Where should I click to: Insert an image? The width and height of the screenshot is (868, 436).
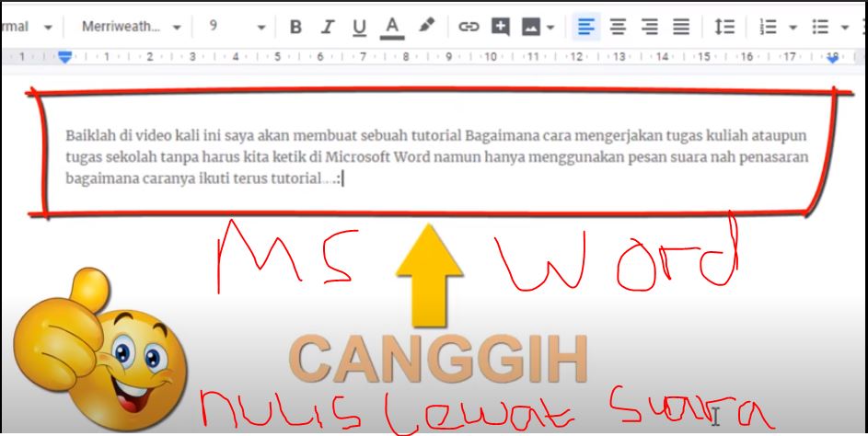pyautogui.click(x=531, y=27)
